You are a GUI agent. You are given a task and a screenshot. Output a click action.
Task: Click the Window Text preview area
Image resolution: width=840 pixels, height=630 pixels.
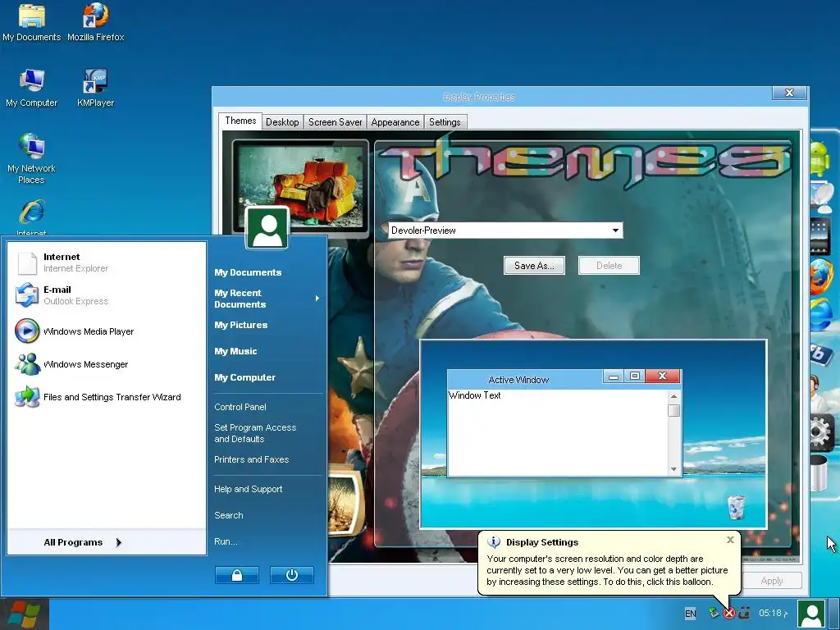(558, 432)
